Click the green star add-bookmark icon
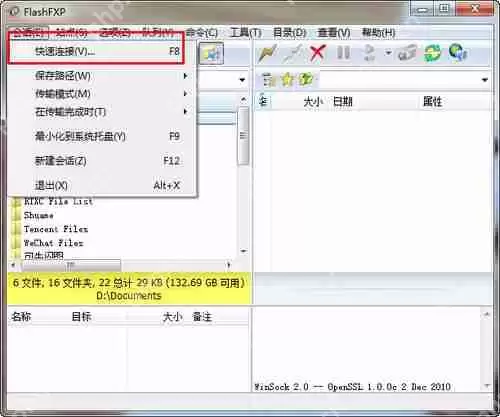Image resolution: width=500 pixels, height=417 pixels. (x=306, y=80)
